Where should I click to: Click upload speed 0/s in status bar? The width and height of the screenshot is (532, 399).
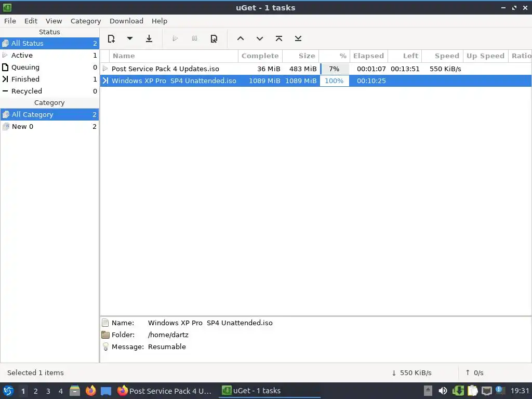coord(474,373)
